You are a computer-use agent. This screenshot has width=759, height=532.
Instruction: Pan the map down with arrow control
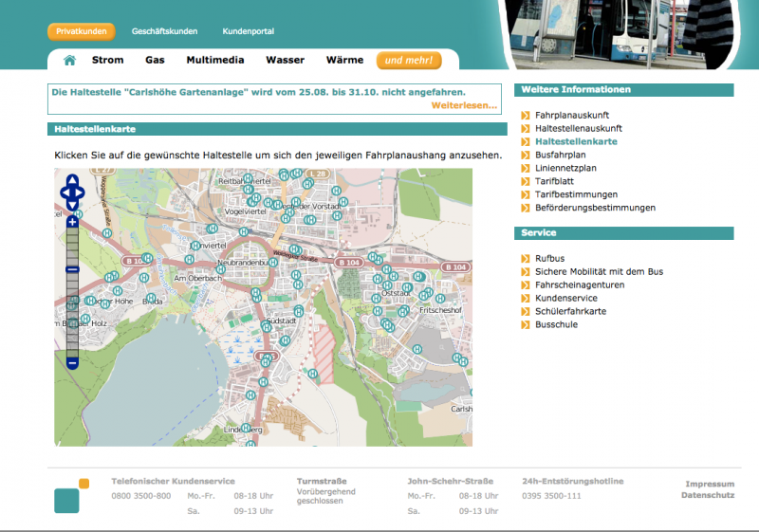[x=72, y=205]
